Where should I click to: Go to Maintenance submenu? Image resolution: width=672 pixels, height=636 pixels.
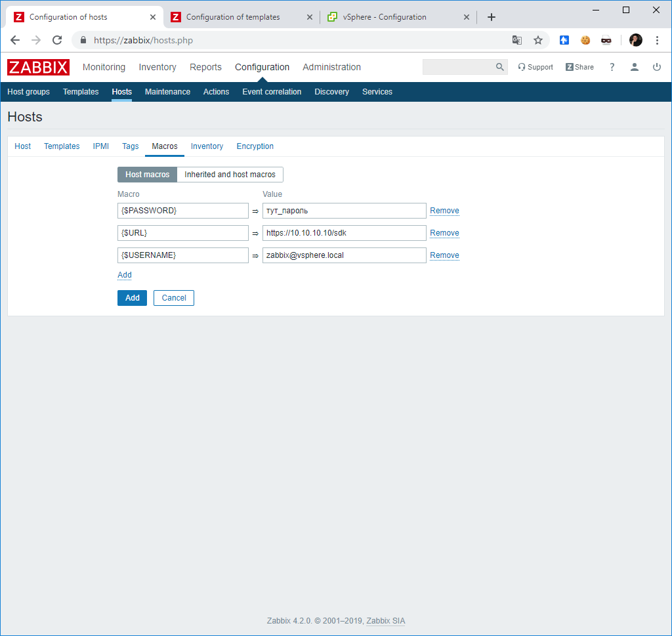point(167,92)
